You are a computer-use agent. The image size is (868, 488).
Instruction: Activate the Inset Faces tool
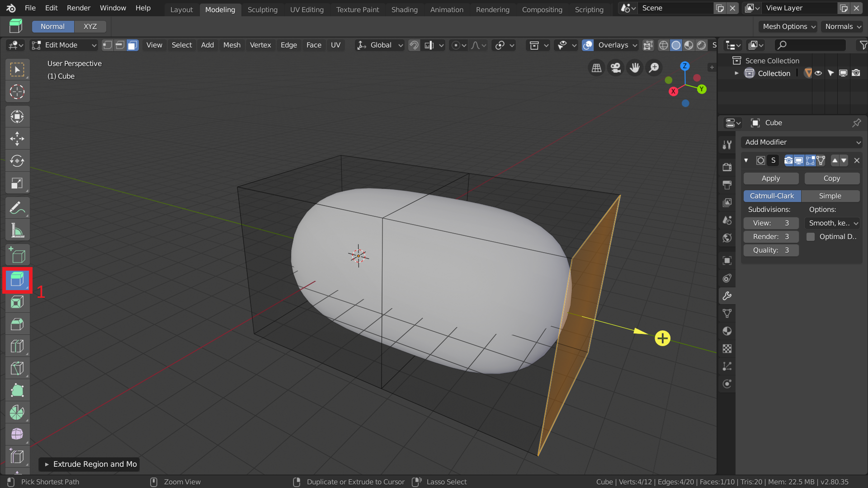point(17,302)
